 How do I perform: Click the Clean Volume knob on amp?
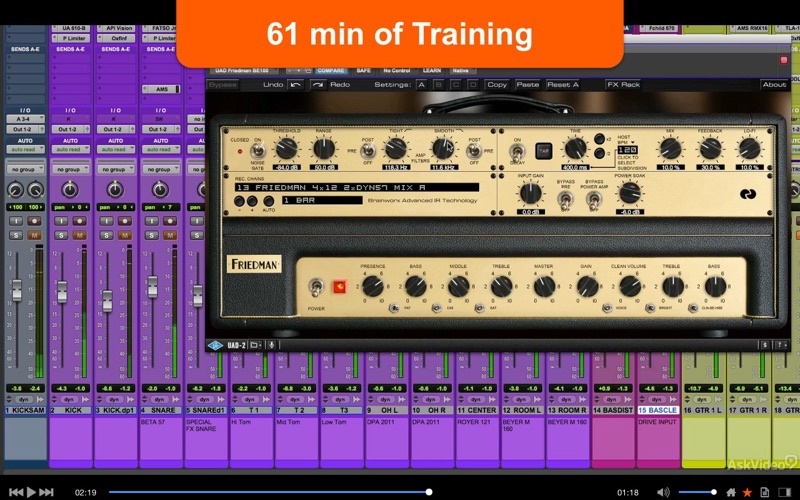pos(630,286)
